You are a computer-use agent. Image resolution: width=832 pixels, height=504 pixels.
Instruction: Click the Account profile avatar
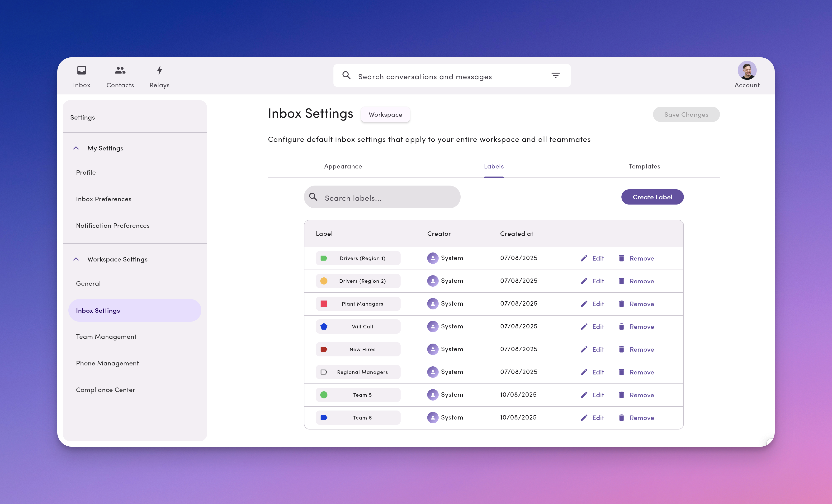[x=747, y=70]
